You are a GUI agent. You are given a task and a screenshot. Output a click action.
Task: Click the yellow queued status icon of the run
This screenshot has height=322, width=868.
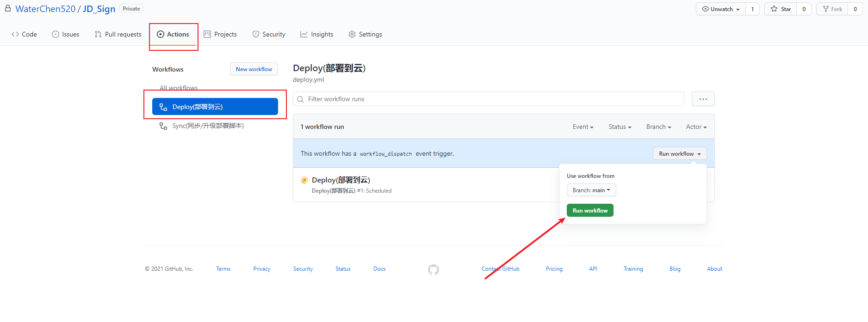(x=304, y=180)
